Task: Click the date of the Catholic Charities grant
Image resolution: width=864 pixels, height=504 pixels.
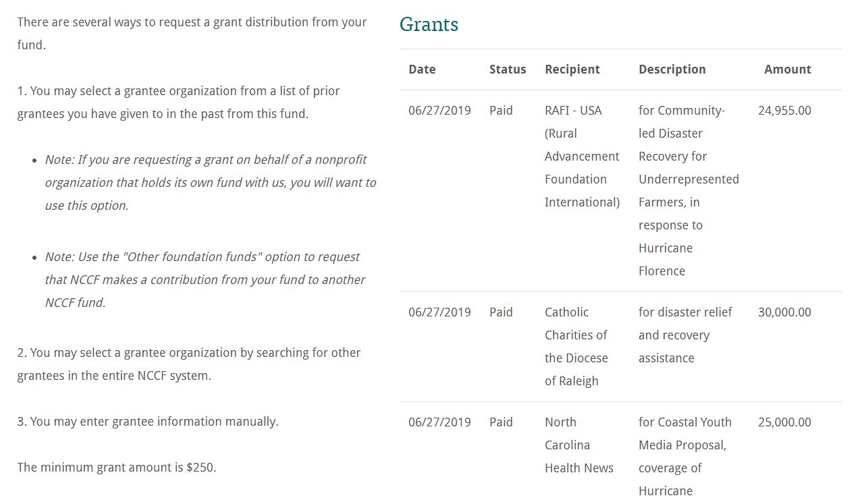Action: tap(439, 312)
